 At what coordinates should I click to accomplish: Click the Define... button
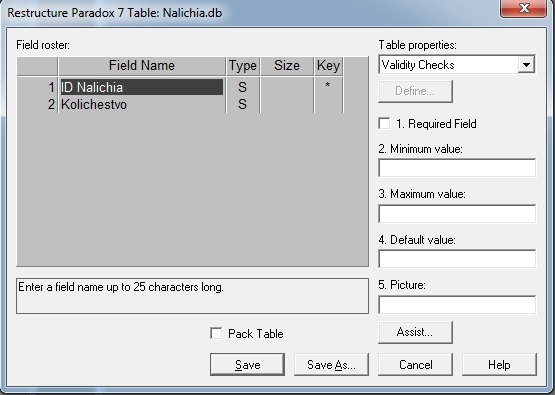point(415,91)
